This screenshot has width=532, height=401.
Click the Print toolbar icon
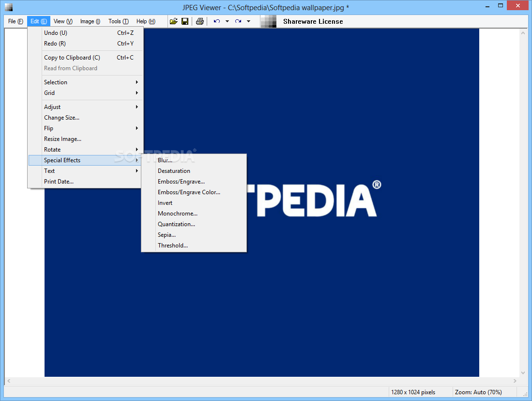[x=200, y=21]
